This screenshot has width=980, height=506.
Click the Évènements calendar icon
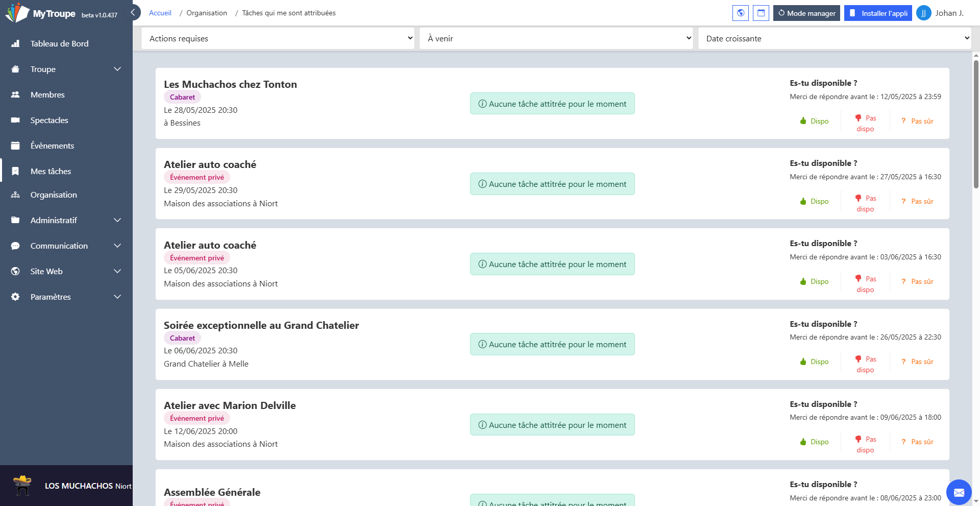[15, 146]
